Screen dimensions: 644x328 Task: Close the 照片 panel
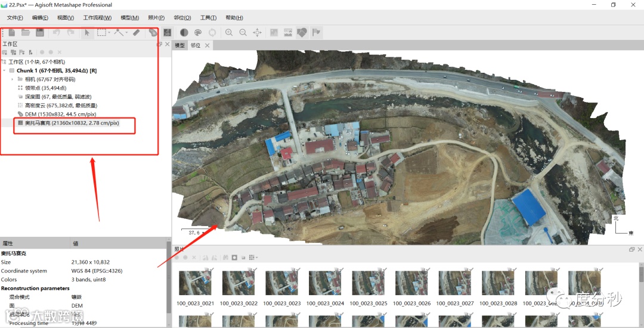639,249
